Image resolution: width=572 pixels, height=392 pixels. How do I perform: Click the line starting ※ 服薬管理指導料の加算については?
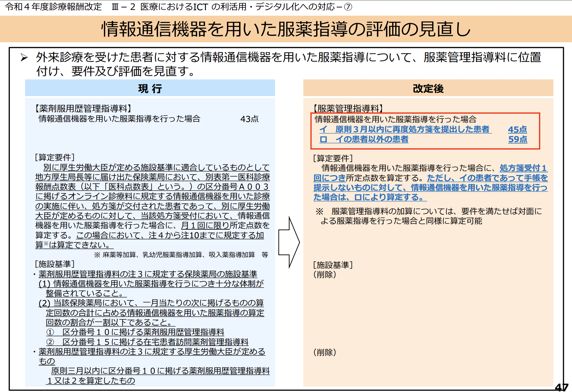tap(429, 211)
